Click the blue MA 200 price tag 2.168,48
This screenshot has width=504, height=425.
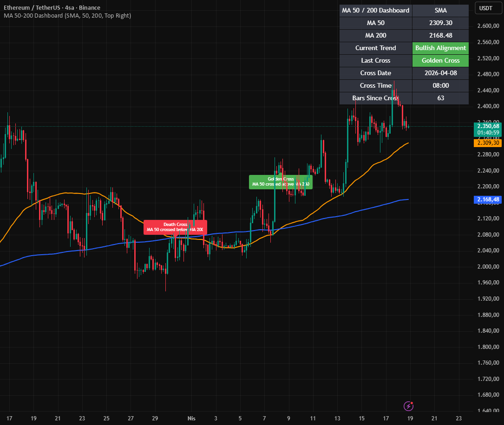488,200
